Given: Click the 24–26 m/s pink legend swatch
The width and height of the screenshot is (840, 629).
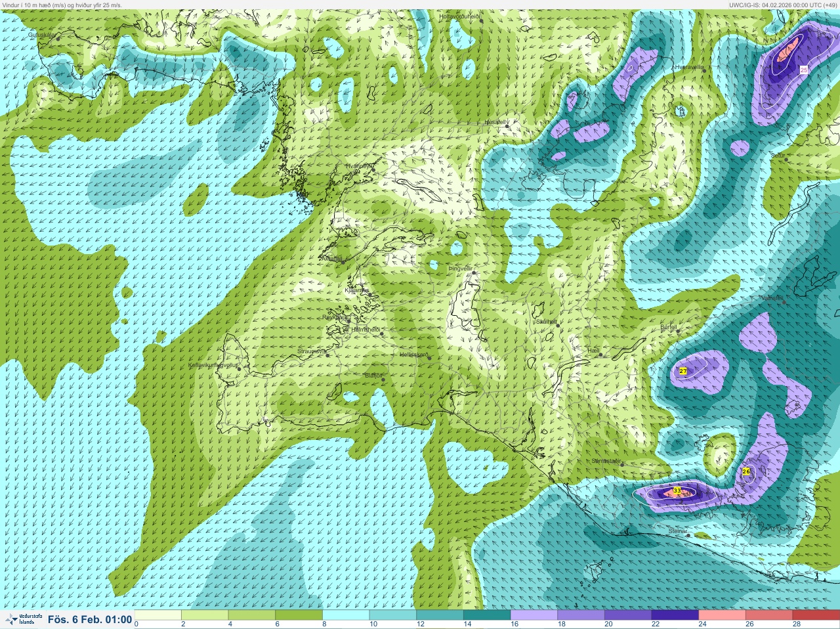Looking at the screenshot, I should (723, 615).
